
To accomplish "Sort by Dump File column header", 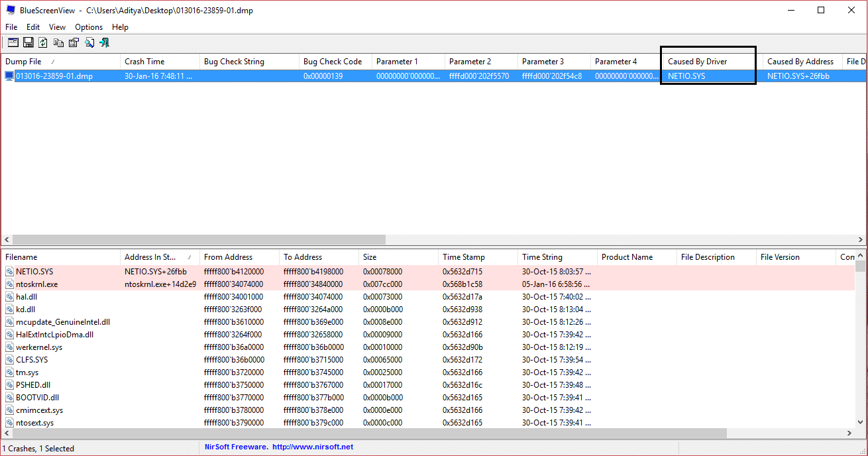I will (x=23, y=62).
